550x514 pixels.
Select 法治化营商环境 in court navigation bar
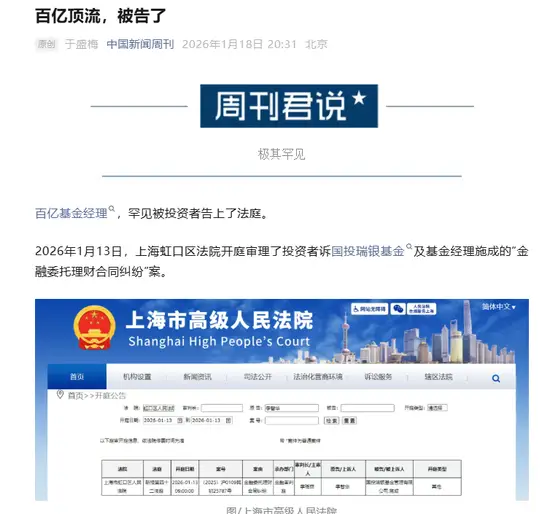[318, 377]
